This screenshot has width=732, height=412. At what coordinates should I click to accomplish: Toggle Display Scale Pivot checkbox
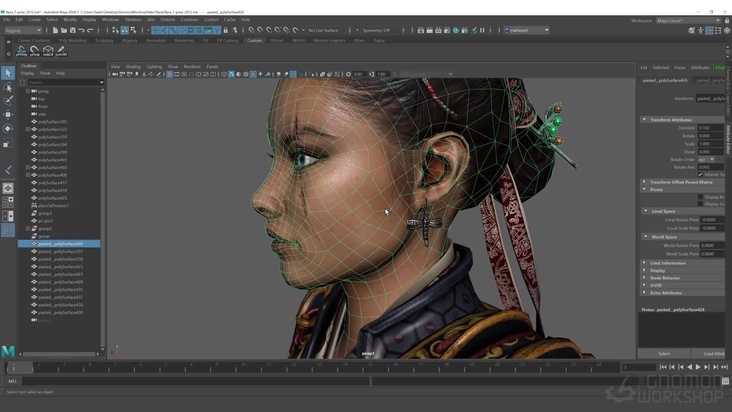pos(700,204)
